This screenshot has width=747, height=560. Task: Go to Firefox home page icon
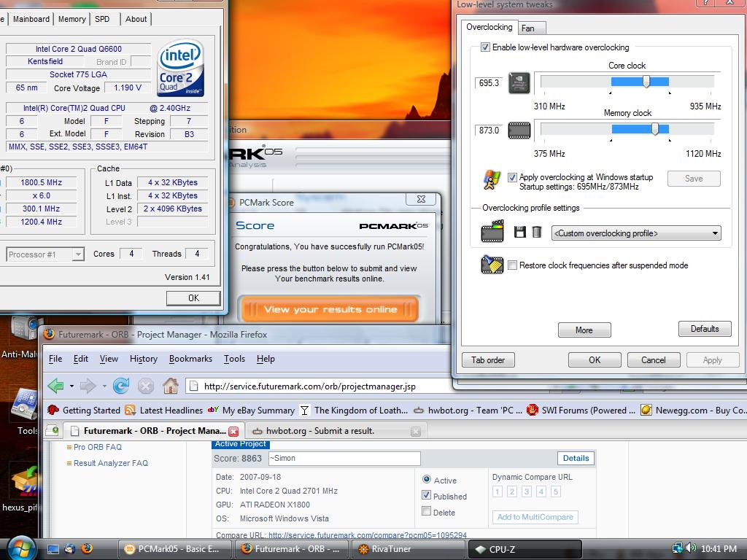pyautogui.click(x=171, y=386)
